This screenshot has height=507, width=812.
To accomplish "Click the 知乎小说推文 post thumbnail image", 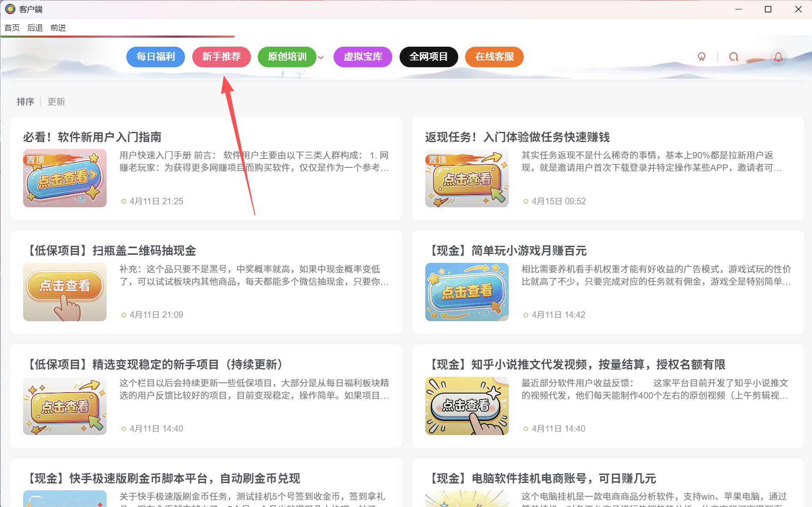I will click(x=467, y=406).
